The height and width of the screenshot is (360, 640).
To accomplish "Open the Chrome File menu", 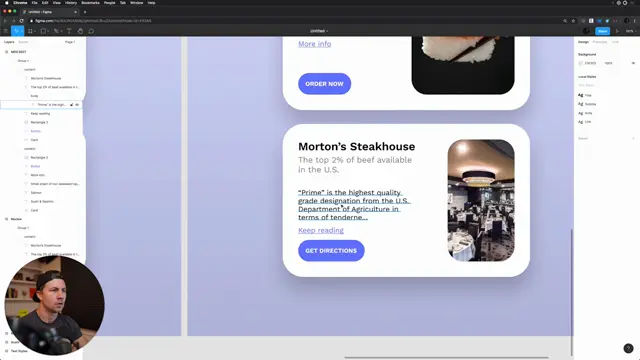I will point(34,3).
